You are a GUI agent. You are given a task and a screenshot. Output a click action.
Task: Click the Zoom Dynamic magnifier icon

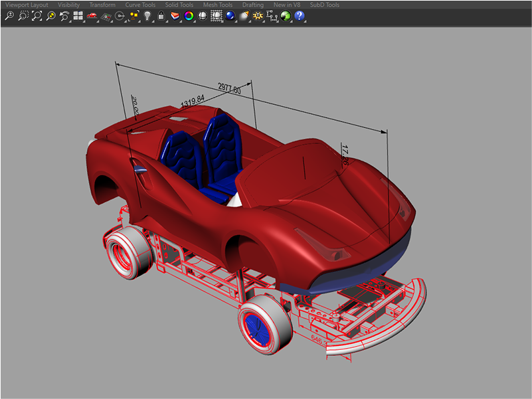point(9,16)
